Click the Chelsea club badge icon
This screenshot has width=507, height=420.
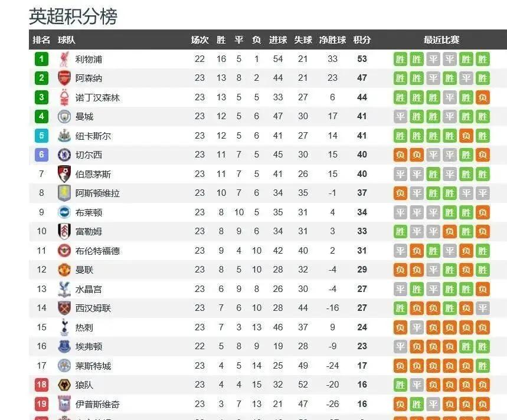64,155
